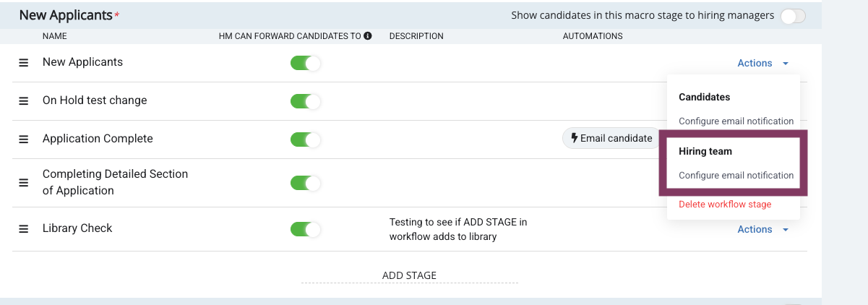Click the ADD STAGE button
This screenshot has width=868, height=305.
point(409,275)
